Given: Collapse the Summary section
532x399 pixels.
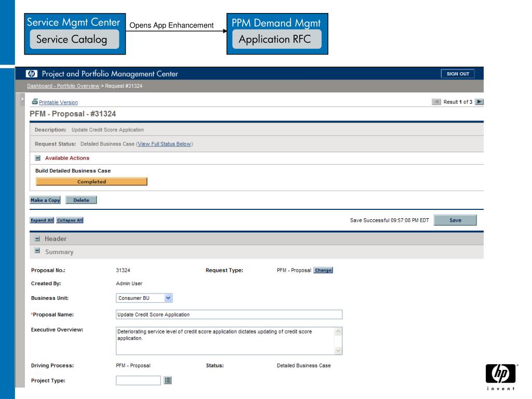Looking at the screenshot, I should pos(37,251).
